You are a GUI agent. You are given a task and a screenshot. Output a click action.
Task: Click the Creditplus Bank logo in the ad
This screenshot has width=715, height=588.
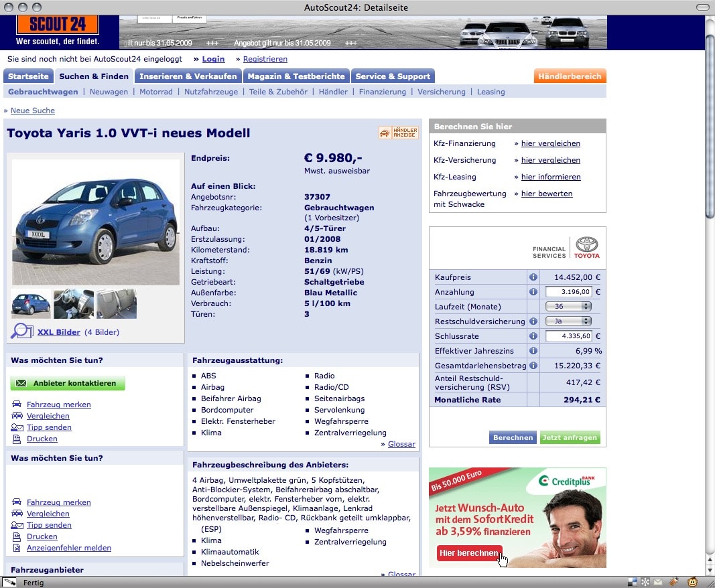pos(566,481)
